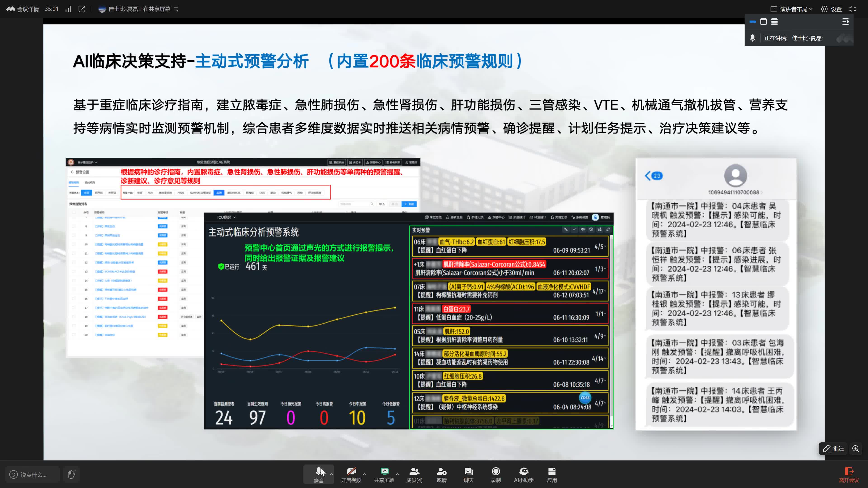Click the zoom magnifier beside 批注
Image resolution: width=868 pixels, height=488 pixels.
click(856, 449)
